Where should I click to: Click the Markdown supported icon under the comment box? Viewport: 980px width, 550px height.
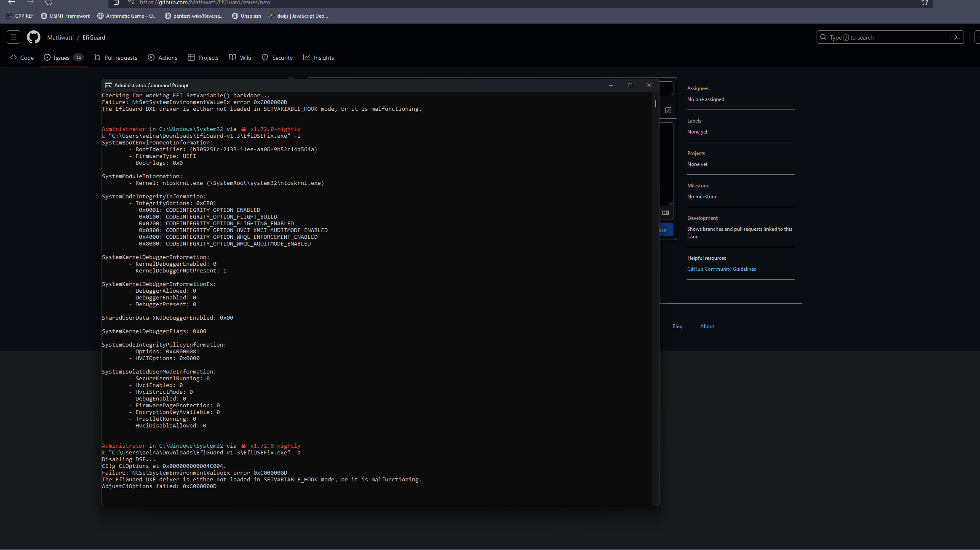coord(665,213)
